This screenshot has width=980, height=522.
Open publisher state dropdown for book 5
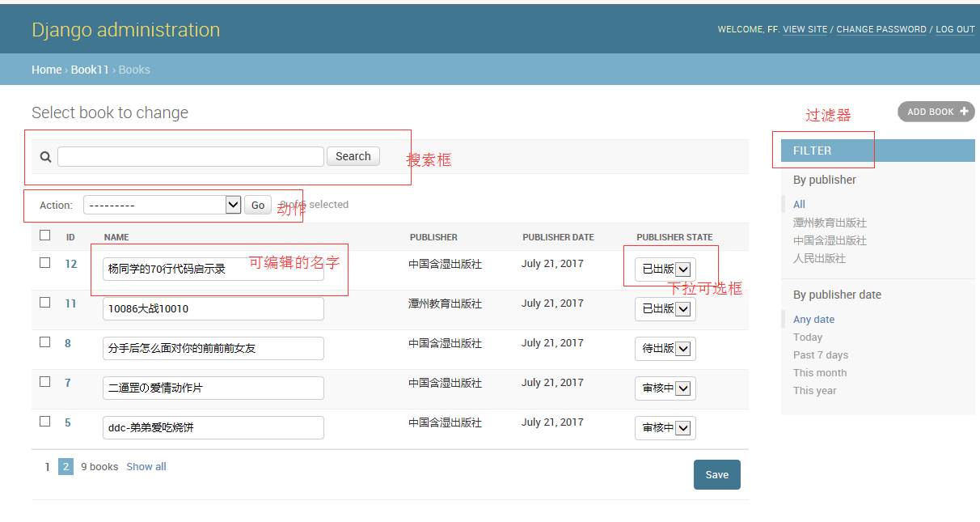(x=665, y=428)
